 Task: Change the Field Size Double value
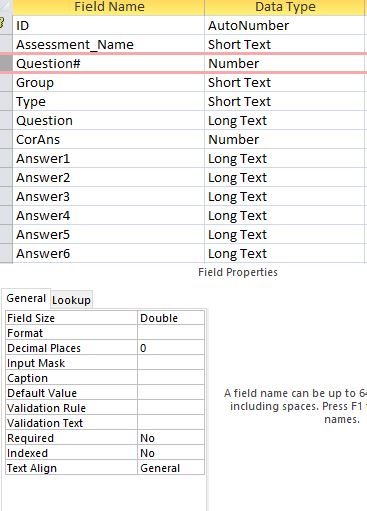click(x=171, y=318)
